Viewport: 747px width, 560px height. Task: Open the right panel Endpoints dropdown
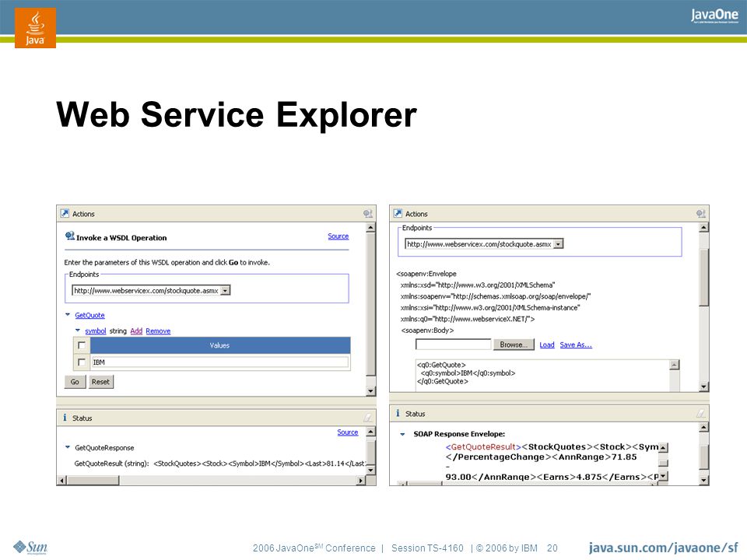coord(559,243)
